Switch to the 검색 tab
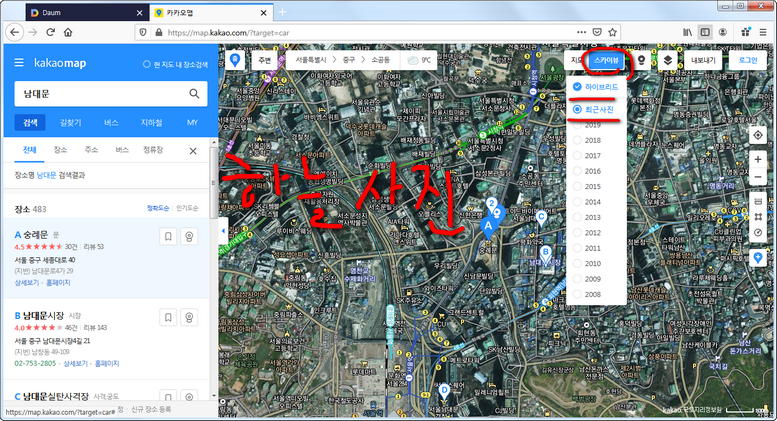777x421 pixels. tap(30, 122)
